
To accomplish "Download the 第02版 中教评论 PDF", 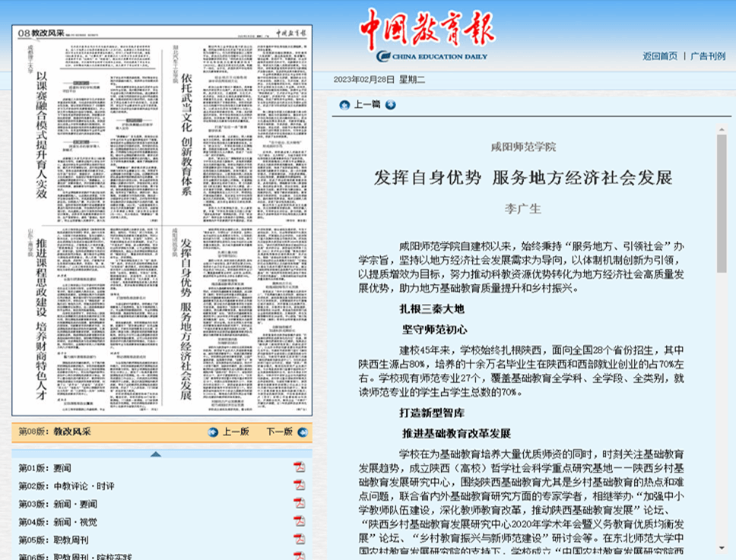I will tap(300, 485).
